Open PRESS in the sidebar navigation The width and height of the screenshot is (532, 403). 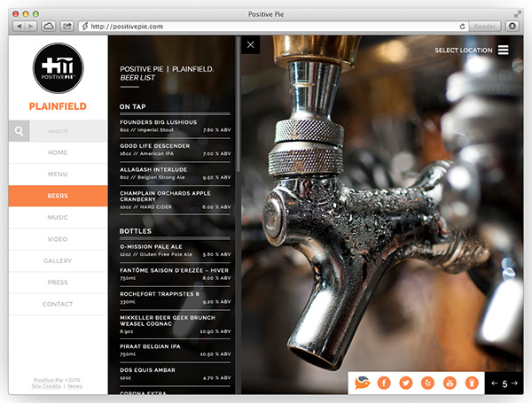58,283
